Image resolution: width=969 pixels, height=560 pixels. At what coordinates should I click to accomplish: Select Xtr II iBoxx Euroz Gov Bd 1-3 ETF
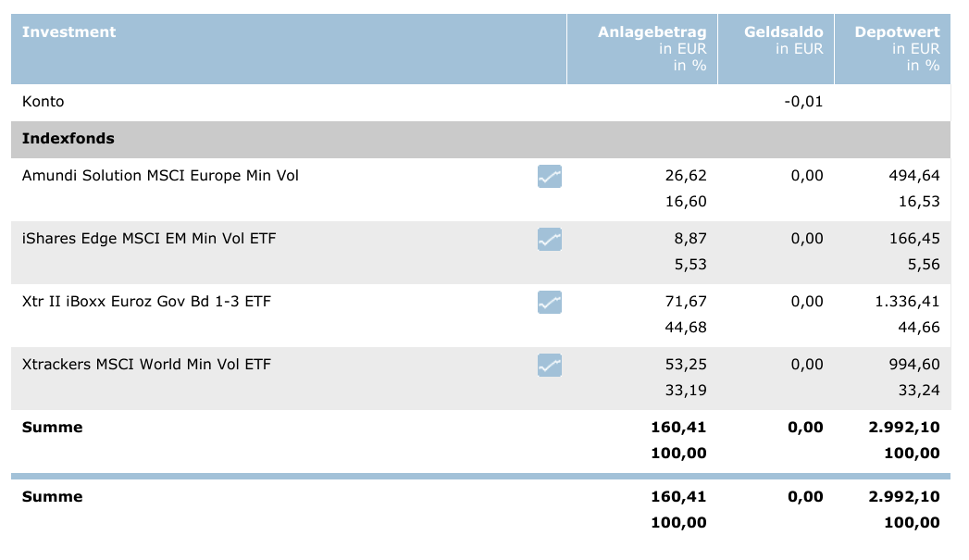(146, 302)
